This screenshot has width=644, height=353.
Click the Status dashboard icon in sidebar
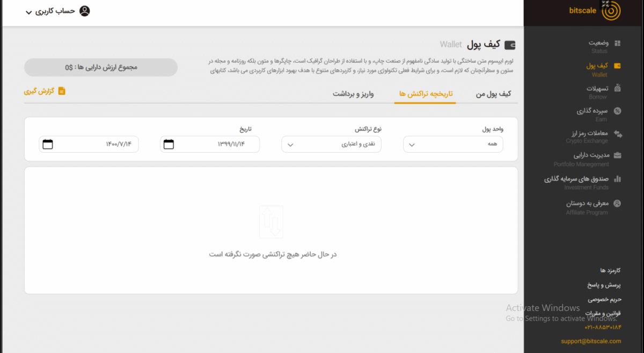pos(617,43)
